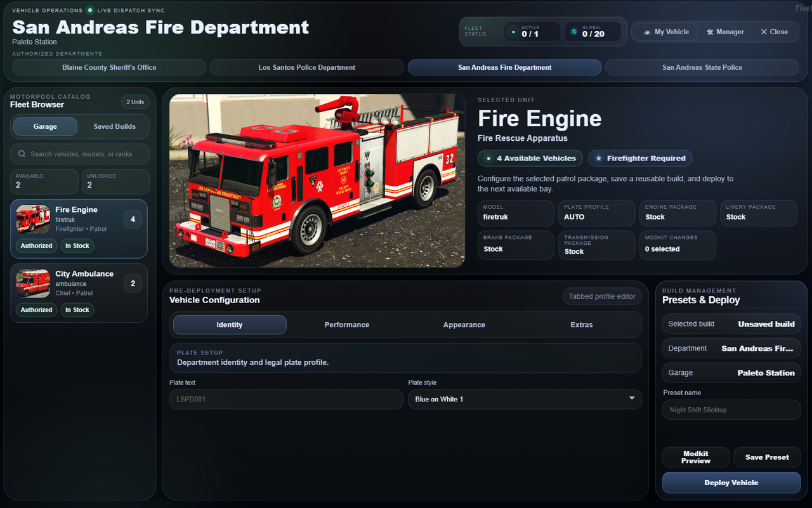Click the globe icon beside Global count
Image resolution: width=812 pixels, height=508 pixels.
574,32
